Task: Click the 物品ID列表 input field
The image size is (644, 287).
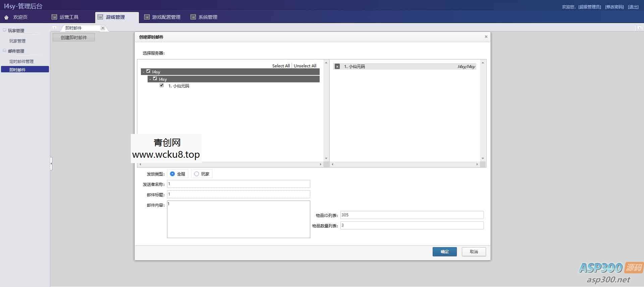Action: point(412,215)
